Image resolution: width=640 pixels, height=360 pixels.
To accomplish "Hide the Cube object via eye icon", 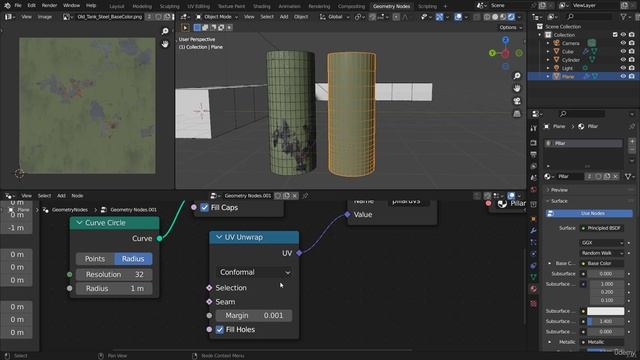I will coord(623,51).
